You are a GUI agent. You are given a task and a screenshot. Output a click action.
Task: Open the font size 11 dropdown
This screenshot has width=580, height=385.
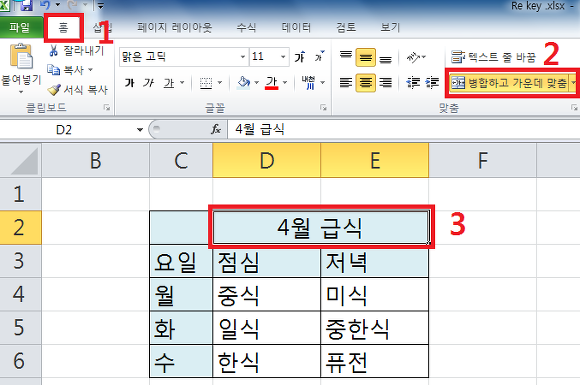pyautogui.click(x=283, y=57)
